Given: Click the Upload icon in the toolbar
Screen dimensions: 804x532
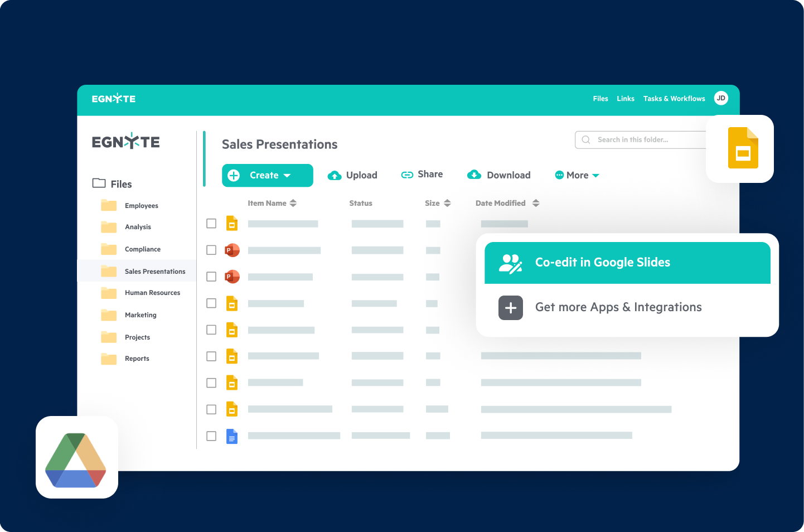Looking at the screenshot, I should [x=335, y=175].
